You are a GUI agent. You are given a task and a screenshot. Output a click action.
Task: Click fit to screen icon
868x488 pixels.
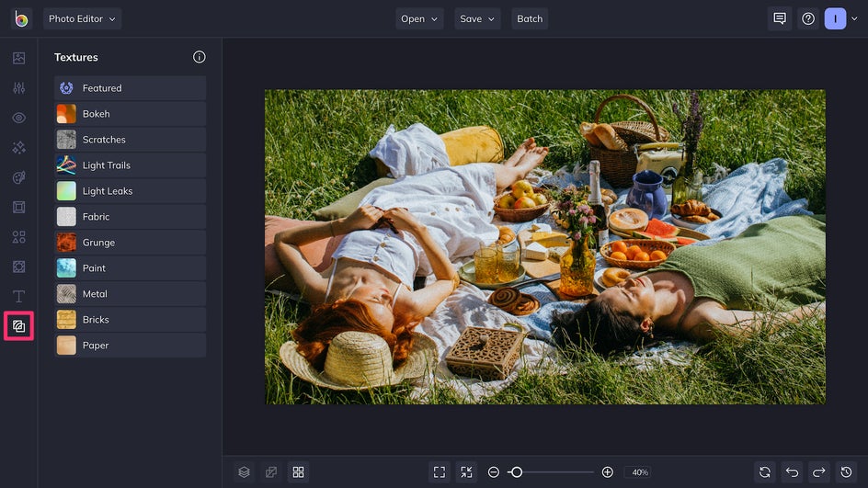tap(440, 472)
